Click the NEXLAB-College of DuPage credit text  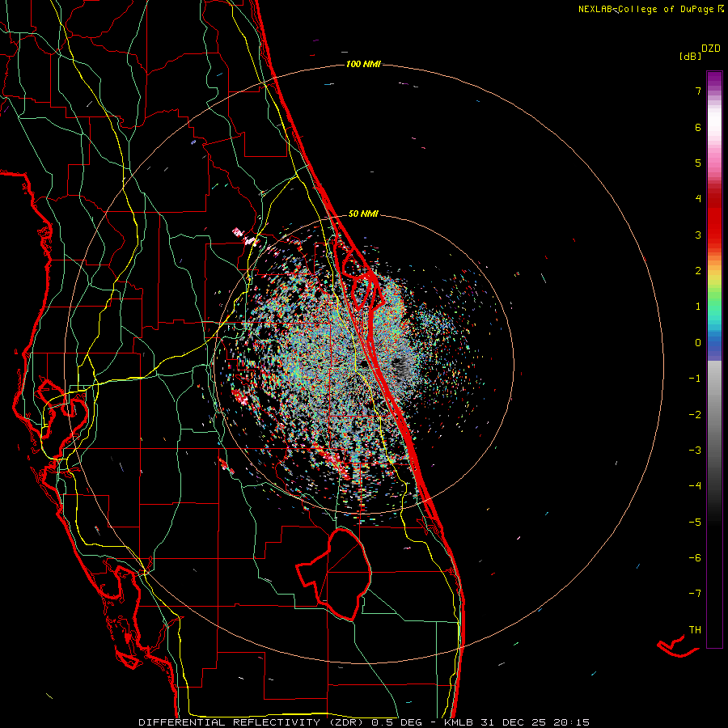[x=651, y=9]
